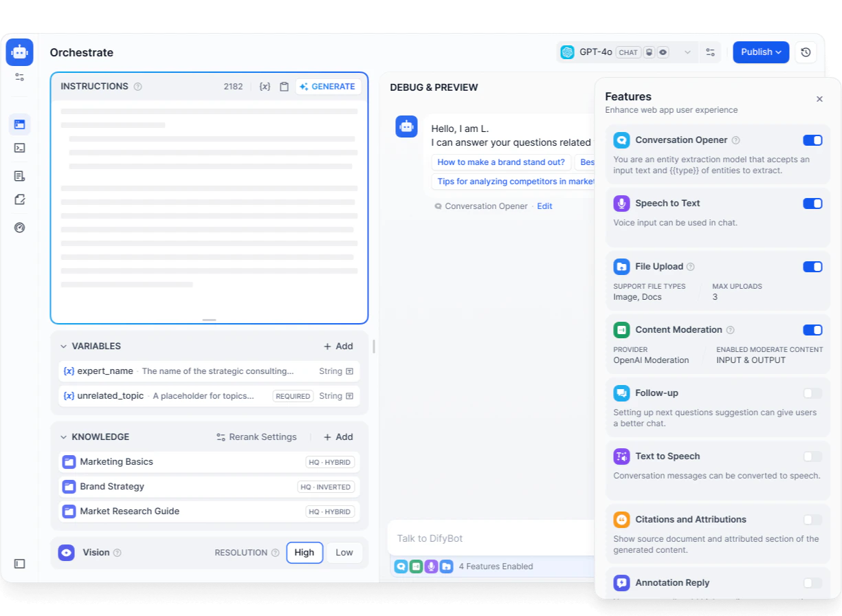Click the DifyBot robot avatar in top-left

(x=19, y=52)
